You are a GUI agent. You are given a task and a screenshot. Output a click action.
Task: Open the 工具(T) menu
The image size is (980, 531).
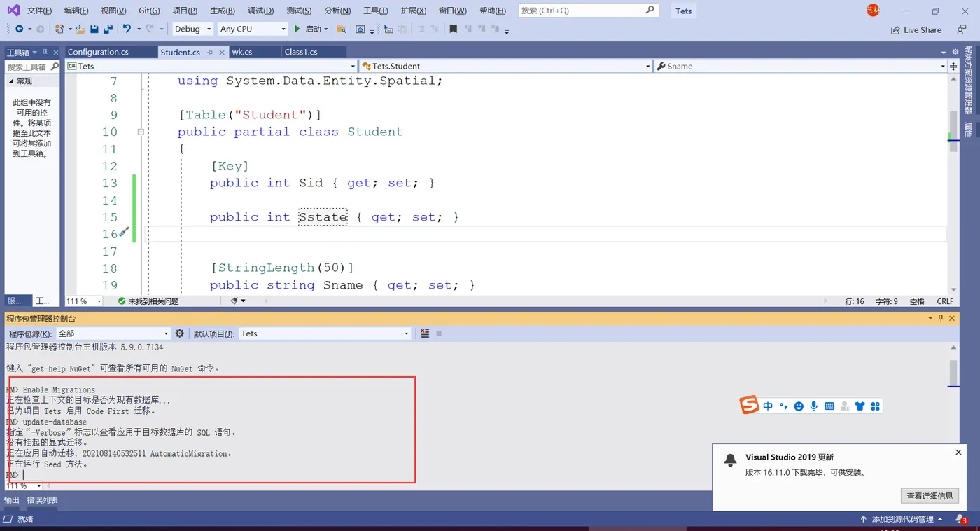[x=376, y=11]
